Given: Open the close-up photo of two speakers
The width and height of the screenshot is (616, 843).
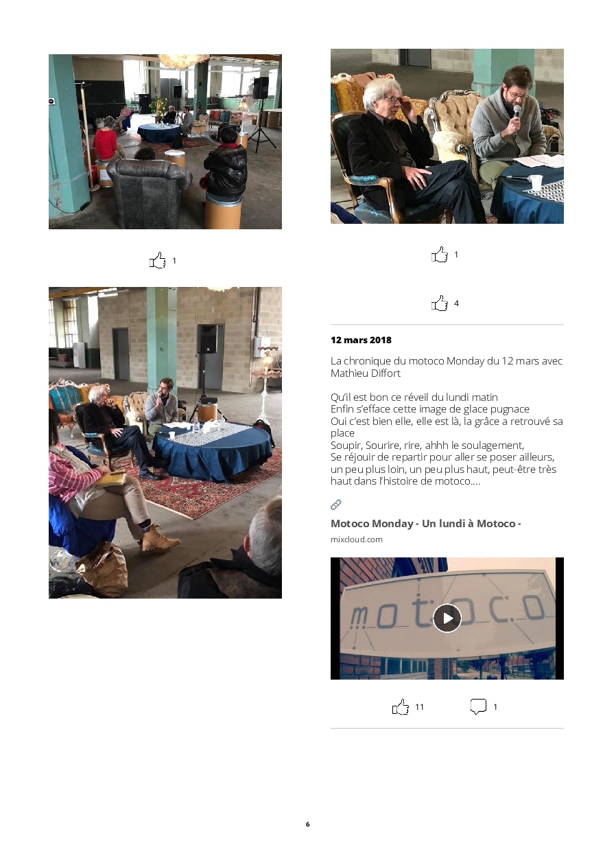Looking at the screenshot, I should (x=447, y=136).
